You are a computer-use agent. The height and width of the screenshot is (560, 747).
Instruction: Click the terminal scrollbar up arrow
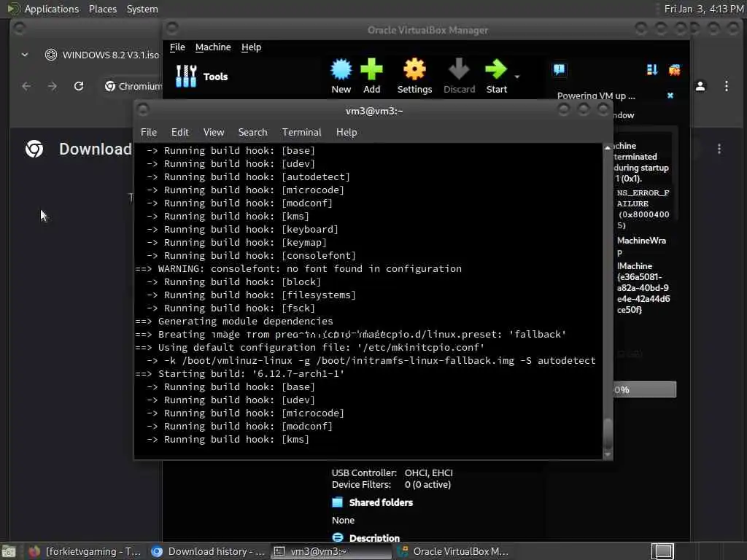(608, 147)
